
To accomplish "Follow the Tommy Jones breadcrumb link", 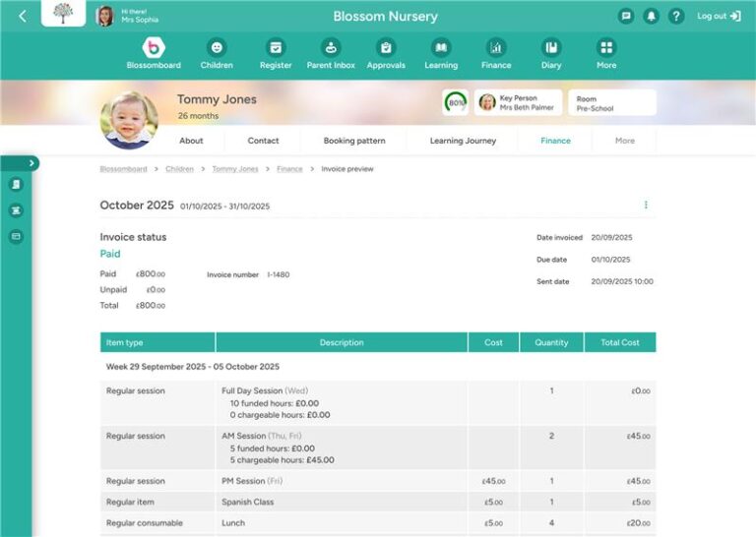I will (x=235, y=169).
